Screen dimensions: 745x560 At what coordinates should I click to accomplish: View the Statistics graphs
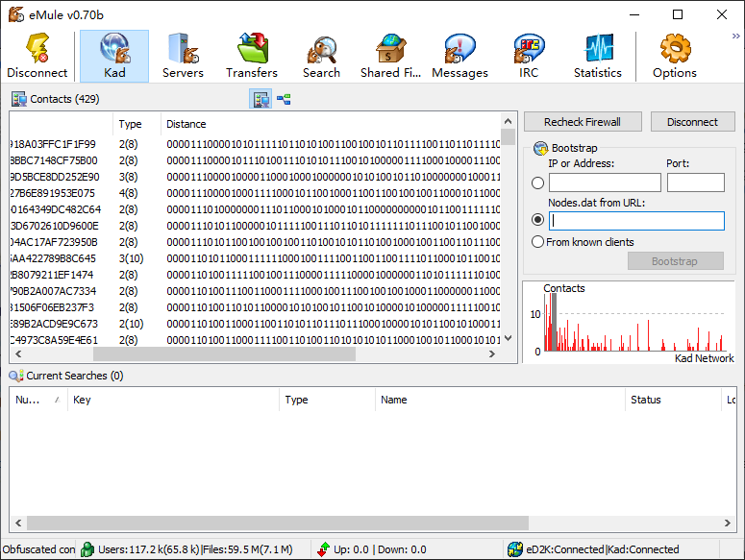pos(598,56)
